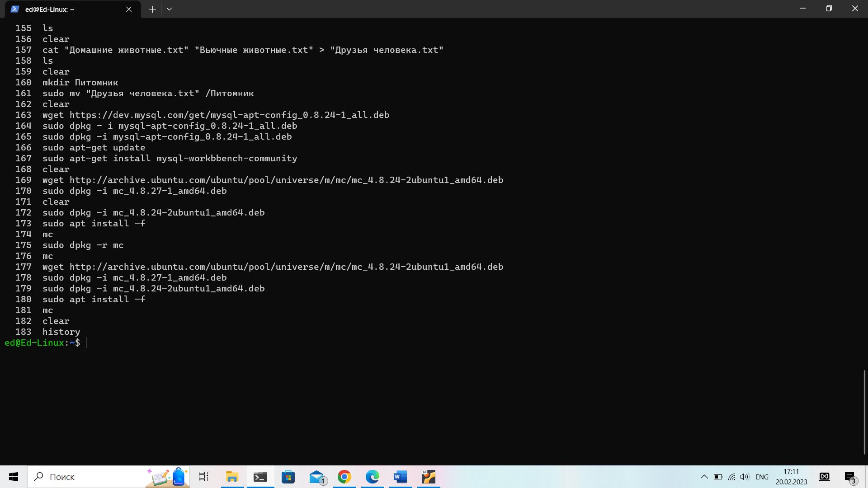Screen dimensions: 868x488
Task: Show hidden system tray icons
Action: coord(704,477)
